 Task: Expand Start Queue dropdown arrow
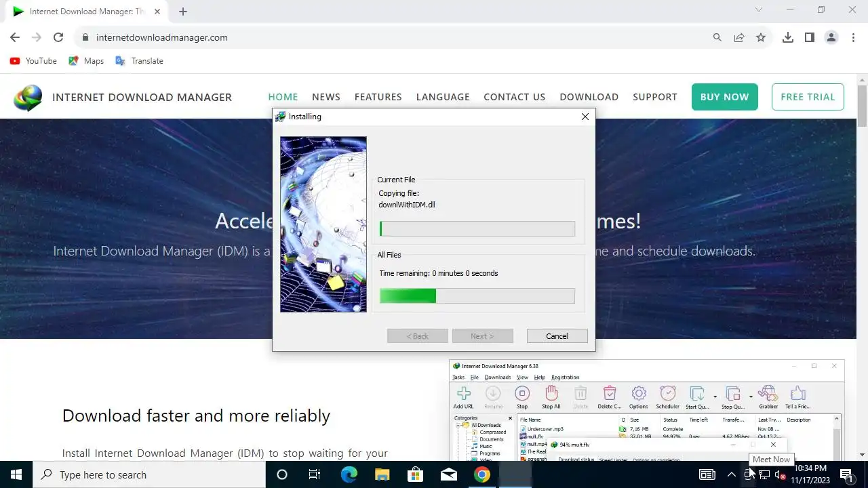pos(715,396)
